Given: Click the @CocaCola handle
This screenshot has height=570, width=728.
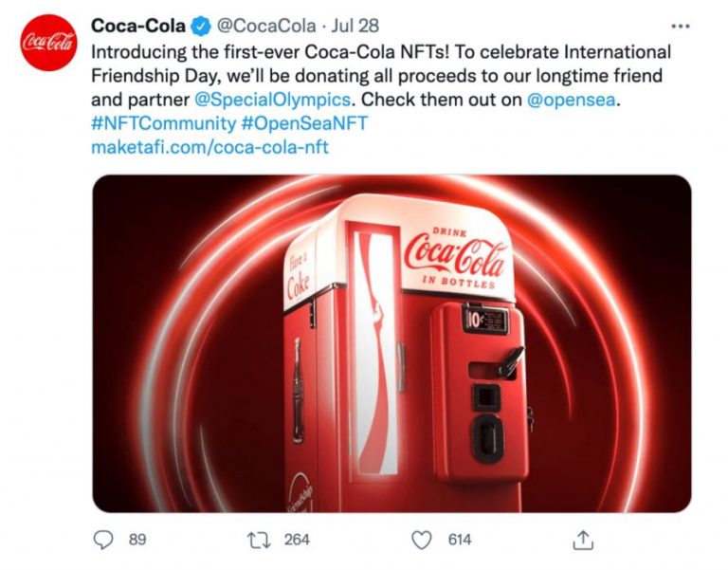Looking at the screenshot, I should [x=268, y=26].
